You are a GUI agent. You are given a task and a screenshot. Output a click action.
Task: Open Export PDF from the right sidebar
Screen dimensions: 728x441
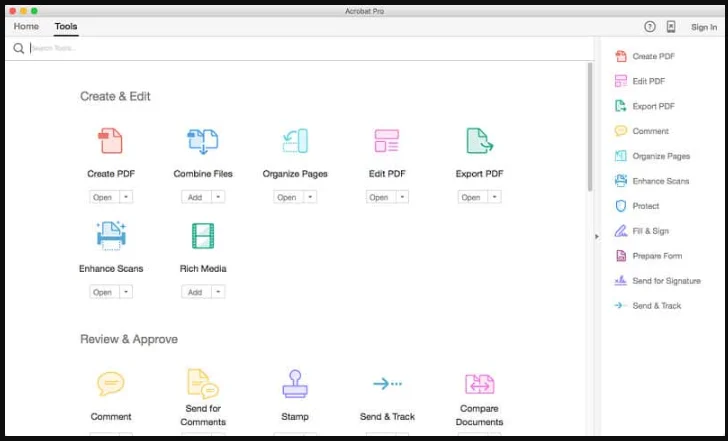645,106
